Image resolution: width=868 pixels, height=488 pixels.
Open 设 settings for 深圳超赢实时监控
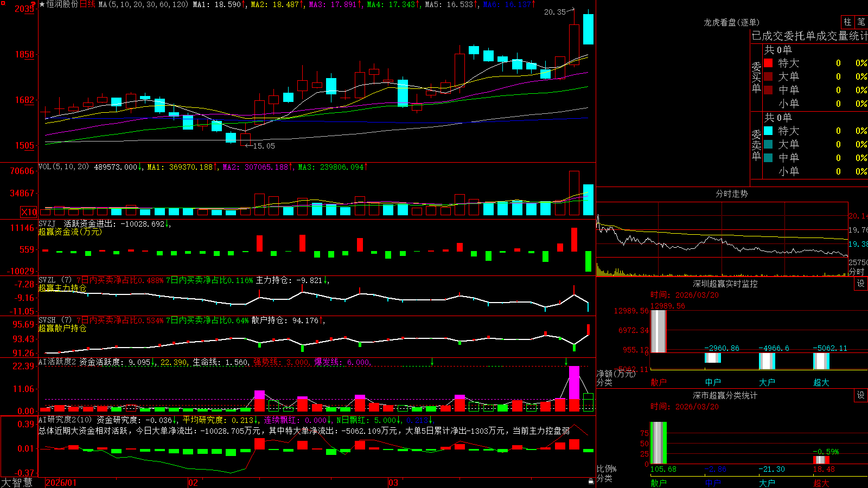pos(861,284)
